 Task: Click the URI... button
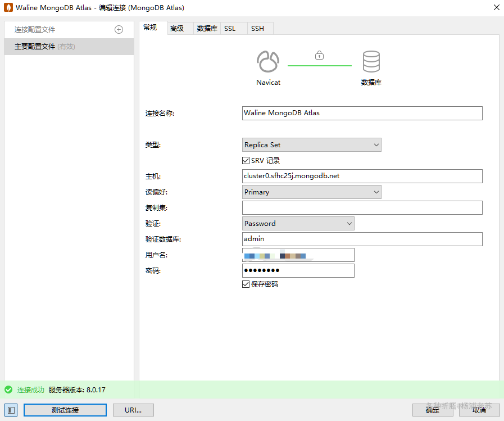point(133,410)
